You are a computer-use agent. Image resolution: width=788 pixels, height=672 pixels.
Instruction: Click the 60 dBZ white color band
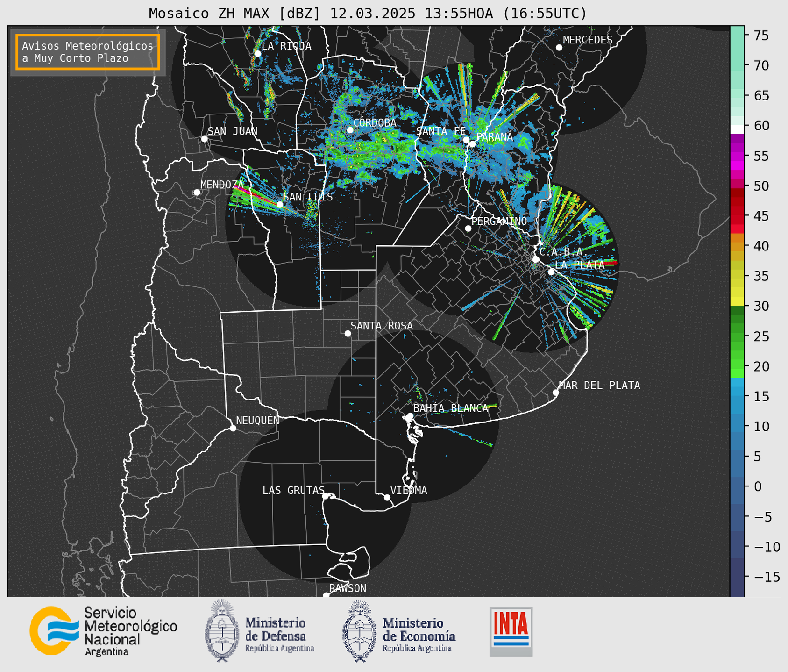(x=737, y=129)
